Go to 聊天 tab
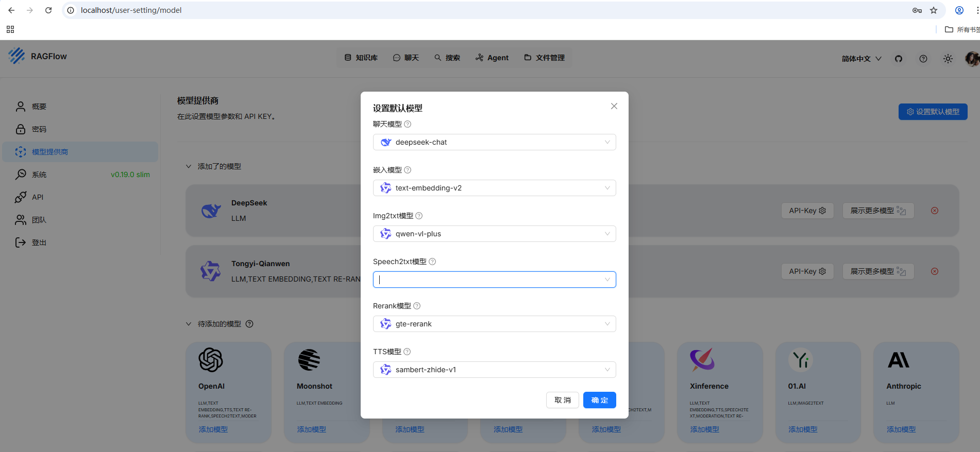This screenshot has width=980, height=452. 406,58
